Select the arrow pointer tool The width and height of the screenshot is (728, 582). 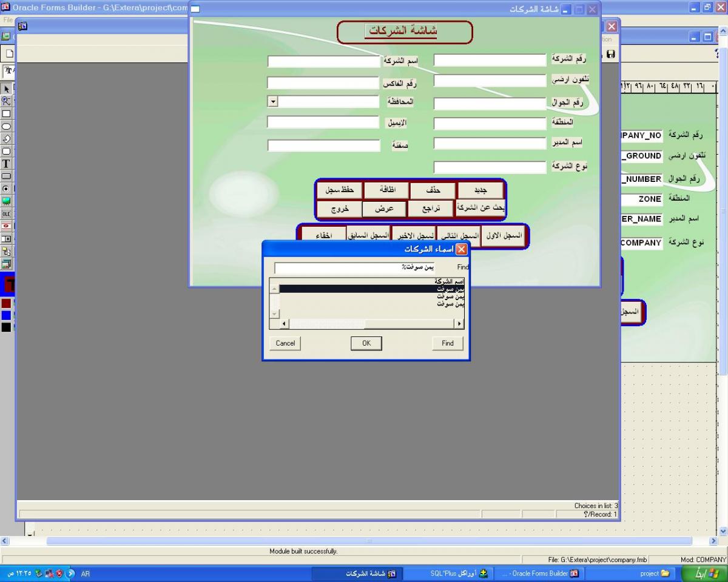pyautogui.click(x=7, y=89)
